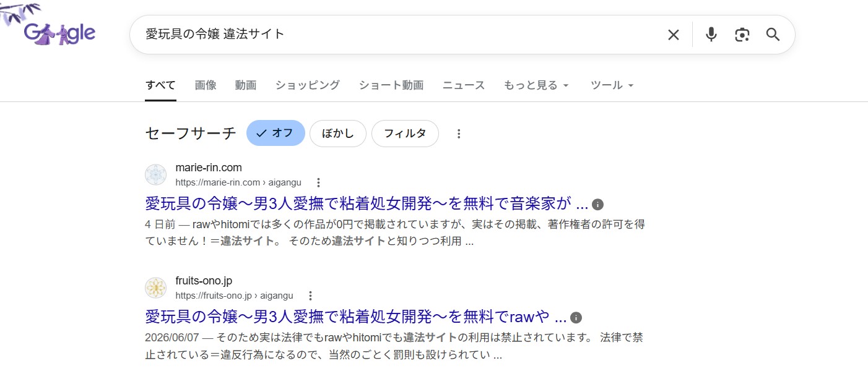This screenshot has width=868, height=371.
Task: Set SafeSearch to ぼかし
Action: 338,134
